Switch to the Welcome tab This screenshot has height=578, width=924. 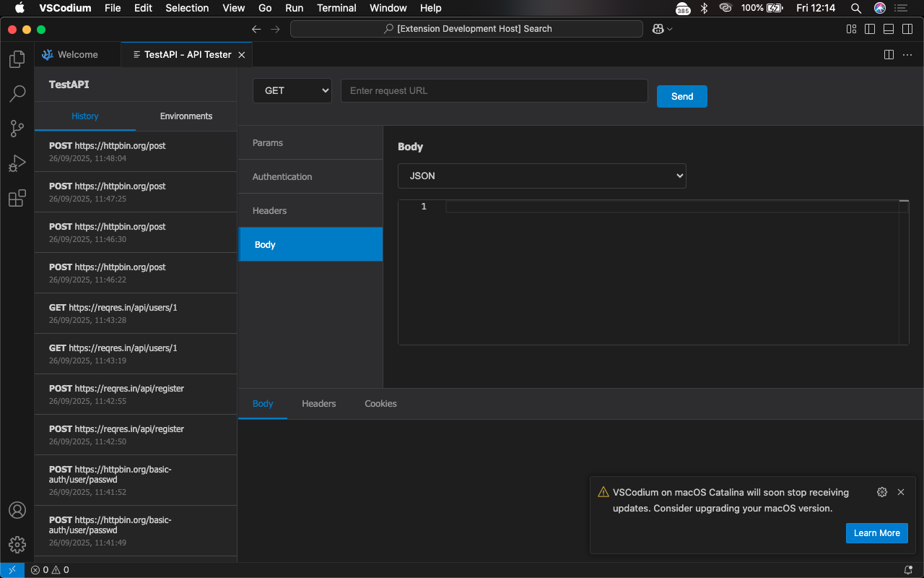click(78, 55)
